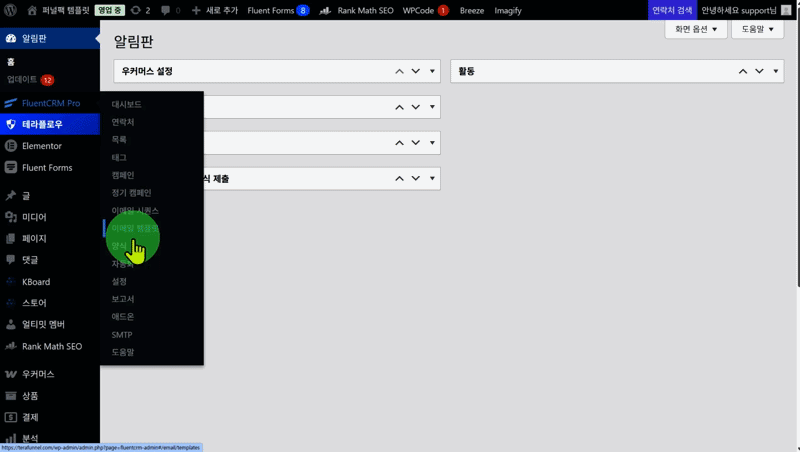Select SMTP in FluentCRM submenu

tap(121, 335)
